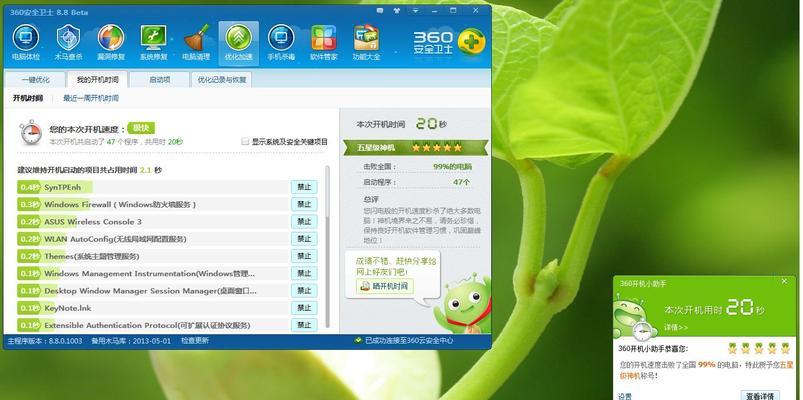Click the 启动程序 47个 value
Image resolution: width=803 pixels, height=400 pixels.
[462, 182]
